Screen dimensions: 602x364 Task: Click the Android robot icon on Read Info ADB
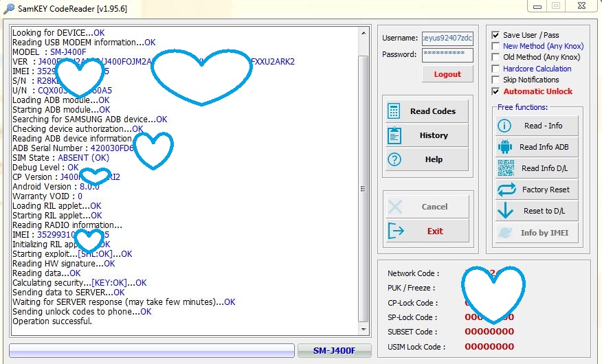(x=505, y=146)
